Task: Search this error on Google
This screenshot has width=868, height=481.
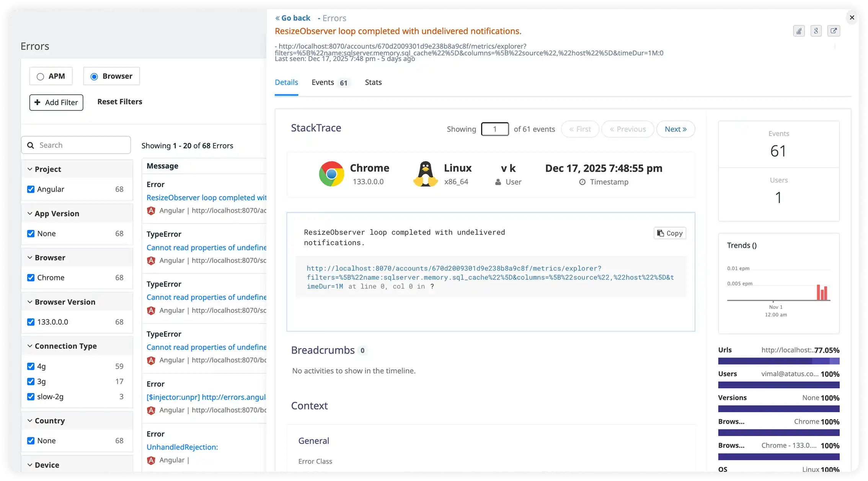Action: [x=816, y=31]
